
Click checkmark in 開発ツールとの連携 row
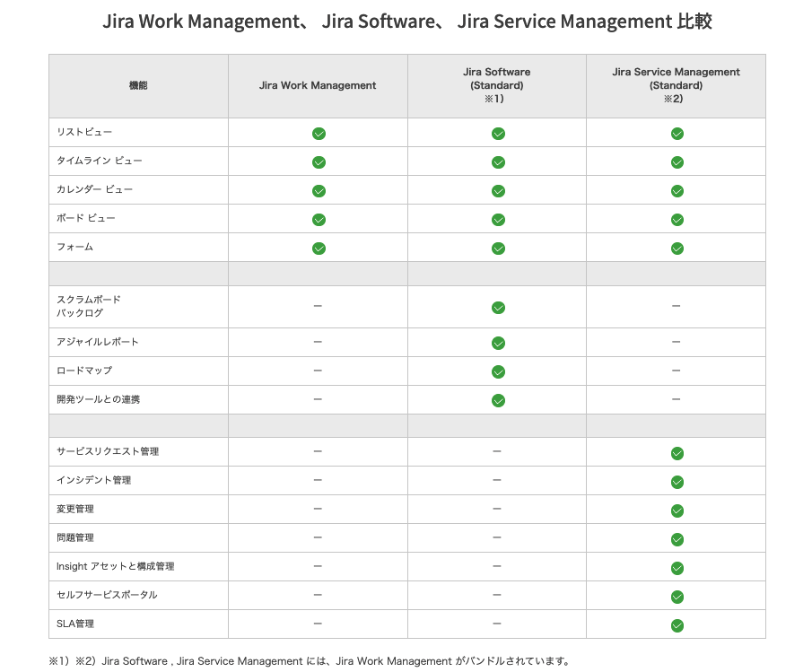click(x=498, y=400)
